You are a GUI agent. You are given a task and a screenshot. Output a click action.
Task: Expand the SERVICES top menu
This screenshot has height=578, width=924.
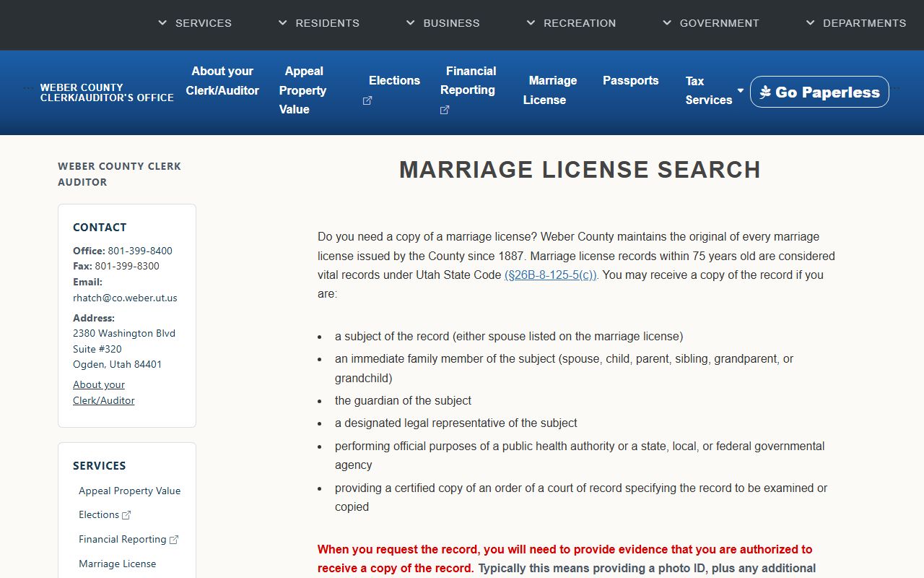(x=195, y=23)
